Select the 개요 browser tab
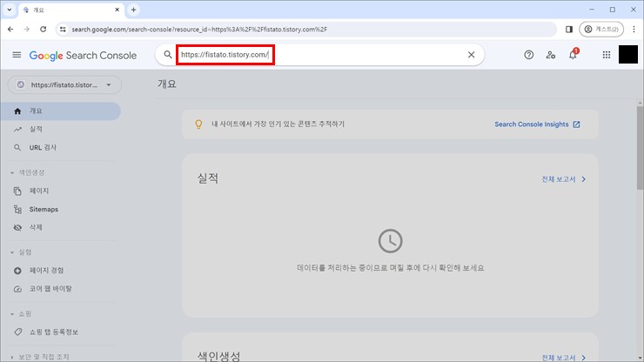644x362 pixels. (x=71, y=10)
